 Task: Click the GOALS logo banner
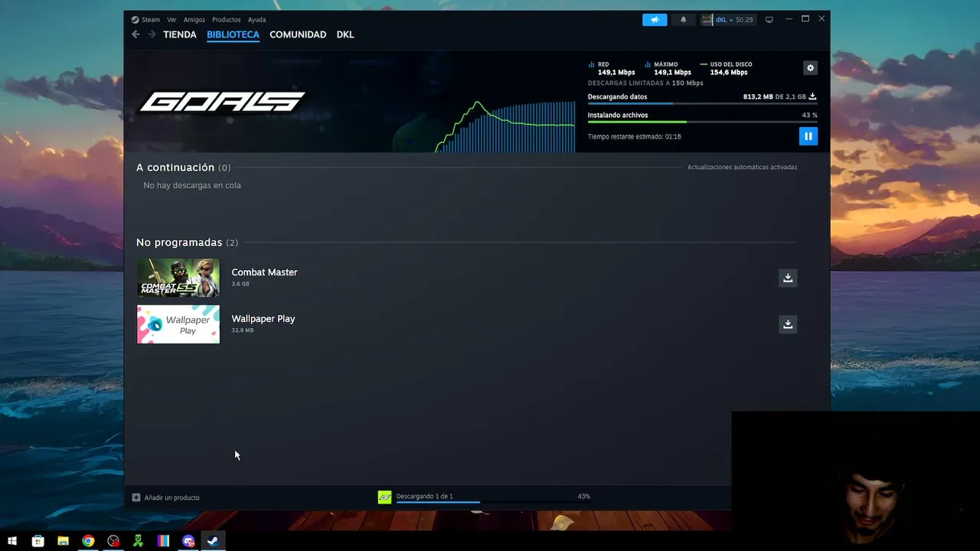(x=222, y=102)
